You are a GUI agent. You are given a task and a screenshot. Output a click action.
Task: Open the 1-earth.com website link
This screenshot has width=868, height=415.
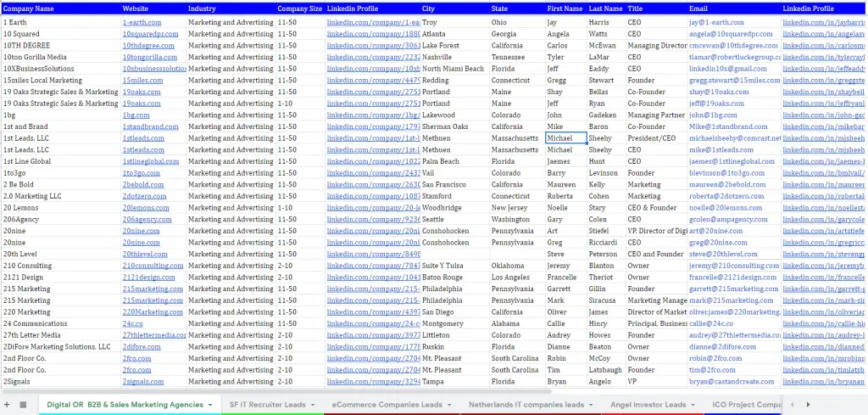click(x=142, y=22)
